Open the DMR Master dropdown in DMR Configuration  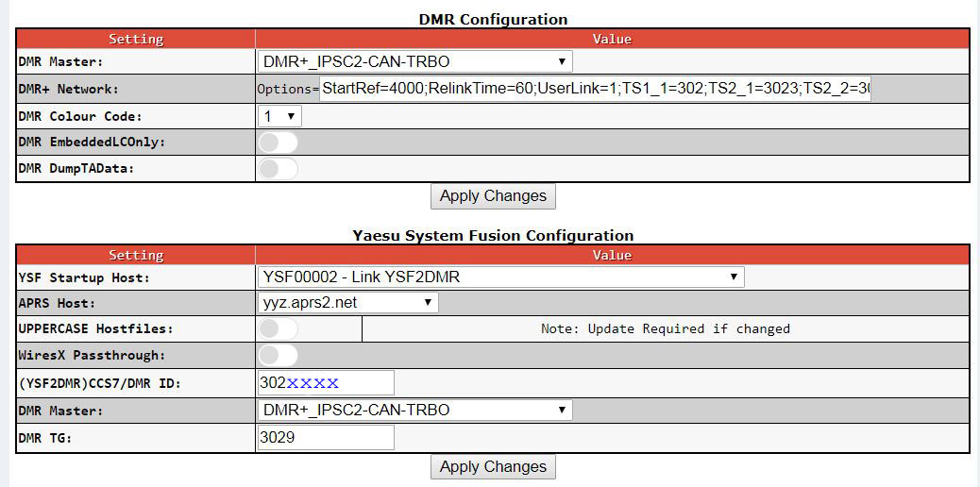(x=414, y=61)
